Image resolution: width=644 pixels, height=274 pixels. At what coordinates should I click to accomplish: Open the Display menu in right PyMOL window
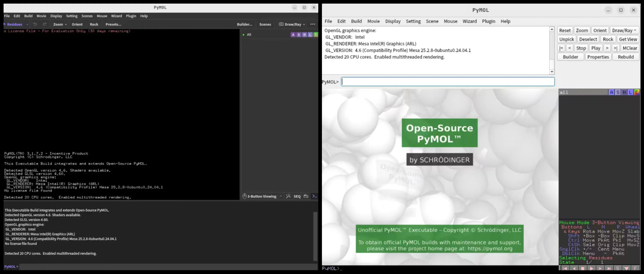(393, 21)
